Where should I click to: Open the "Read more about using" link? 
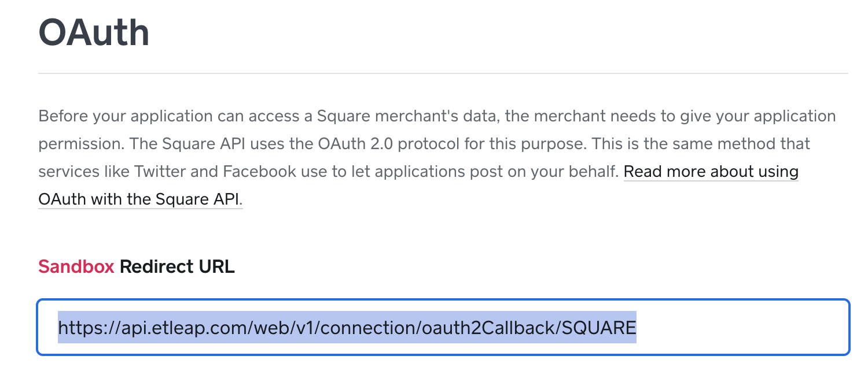[x=711, y=172]
